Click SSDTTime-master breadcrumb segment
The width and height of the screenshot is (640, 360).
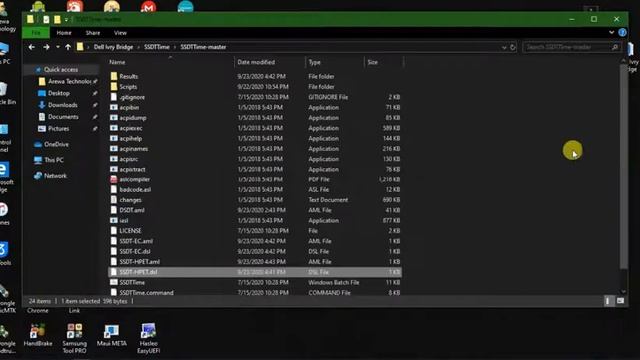[203, 47]
